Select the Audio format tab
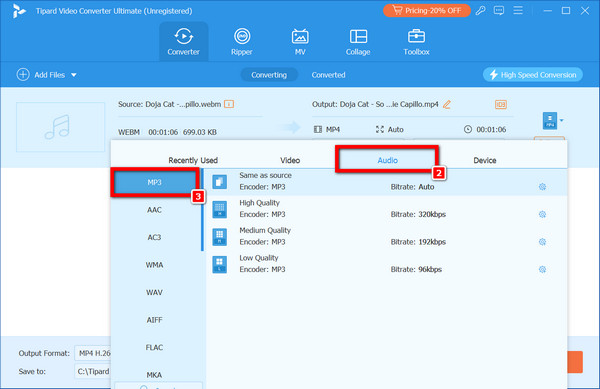 pos(387,160)
